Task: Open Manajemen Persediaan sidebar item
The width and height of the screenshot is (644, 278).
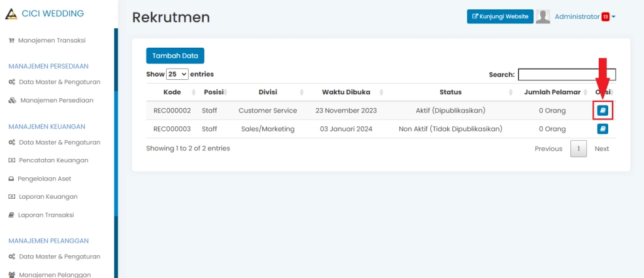Action: tap(56, 100)
